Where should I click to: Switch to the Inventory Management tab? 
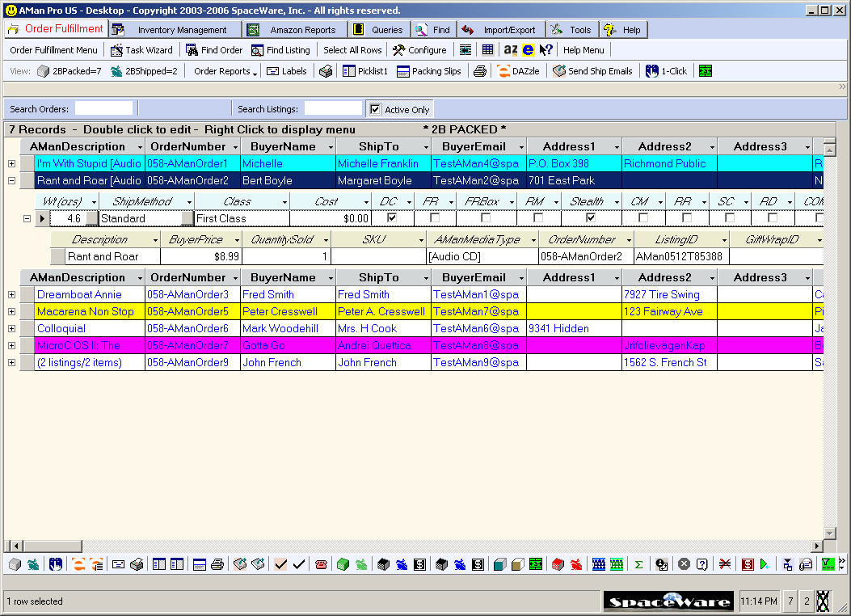coord(175,30)
